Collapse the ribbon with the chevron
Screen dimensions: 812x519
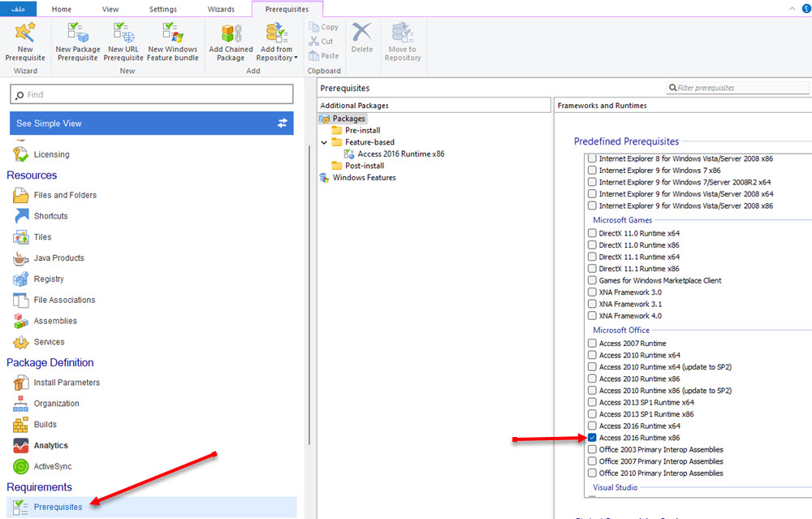coord(792,9)
